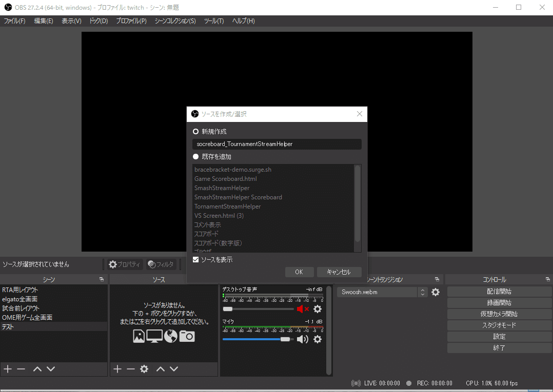
Task: Select the 既存を追加 radio button
Action: point(196,156)
